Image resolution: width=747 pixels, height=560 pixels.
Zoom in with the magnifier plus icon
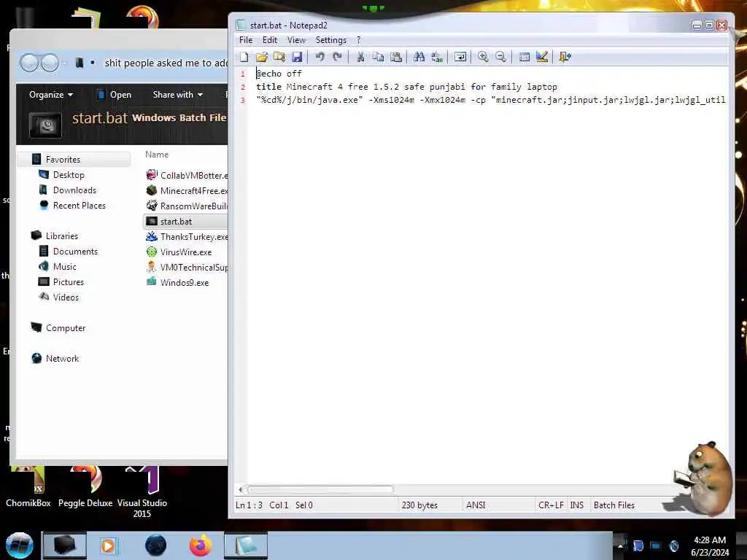pos(483,57)
